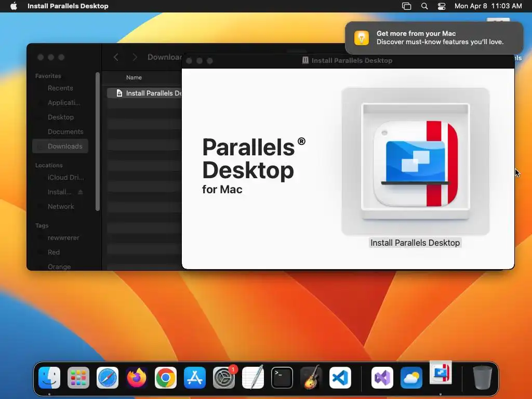Image resolution: width=532 pixels, height=399 pixels.
Task: Click the date and time in menu bar
Action: pos(488,6)
